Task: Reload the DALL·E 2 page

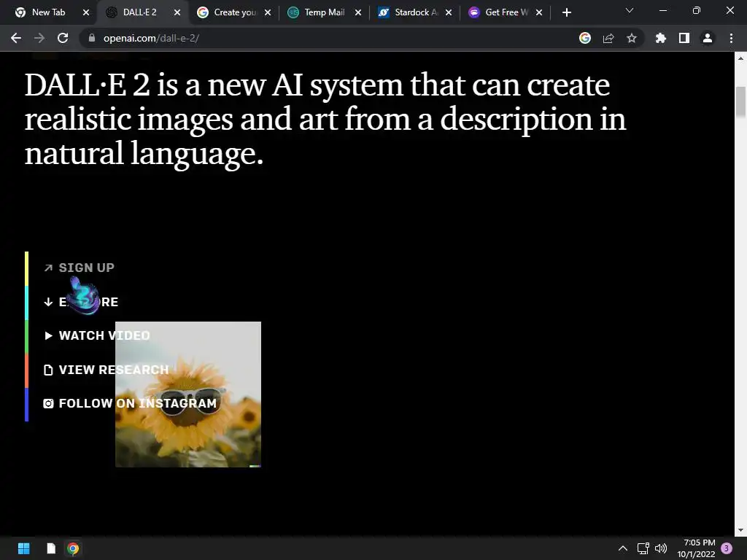Action: point(63,38)
